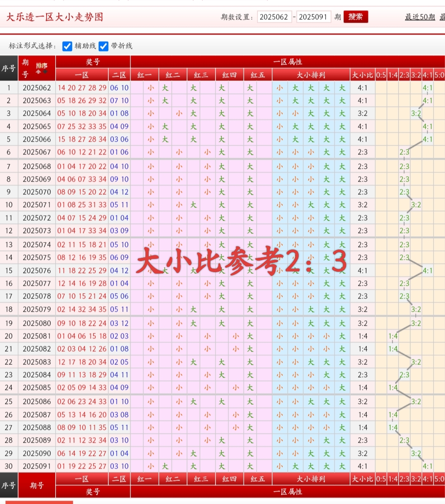Select the 红一 column header

pyautogui.click(x=145, y=75)
